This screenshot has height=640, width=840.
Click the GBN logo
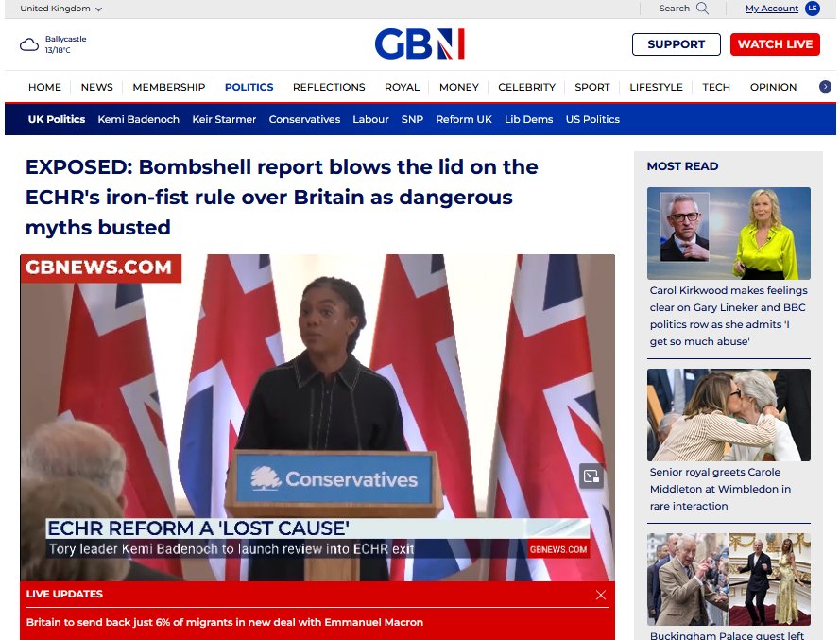coord(420,43)
